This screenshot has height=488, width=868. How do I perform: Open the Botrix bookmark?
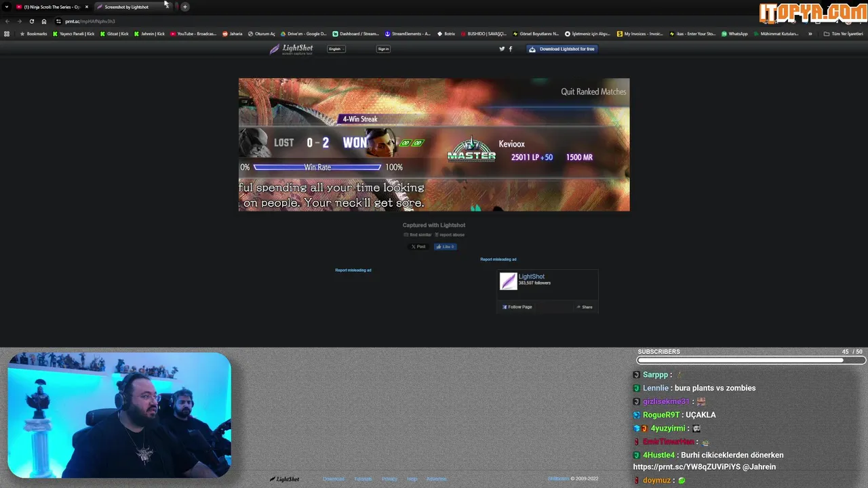(x=446, y=33)
